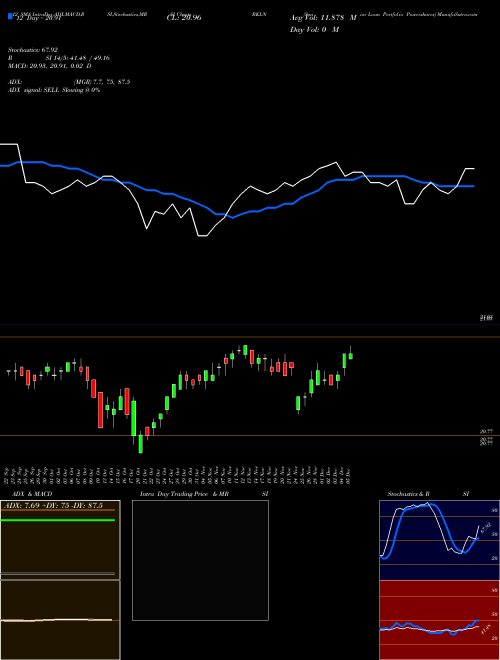Click the 'ADX signal: SELL Slowing @ 0%' text
The height and width of the screenshot is (660, 500).
coord(54,90)
